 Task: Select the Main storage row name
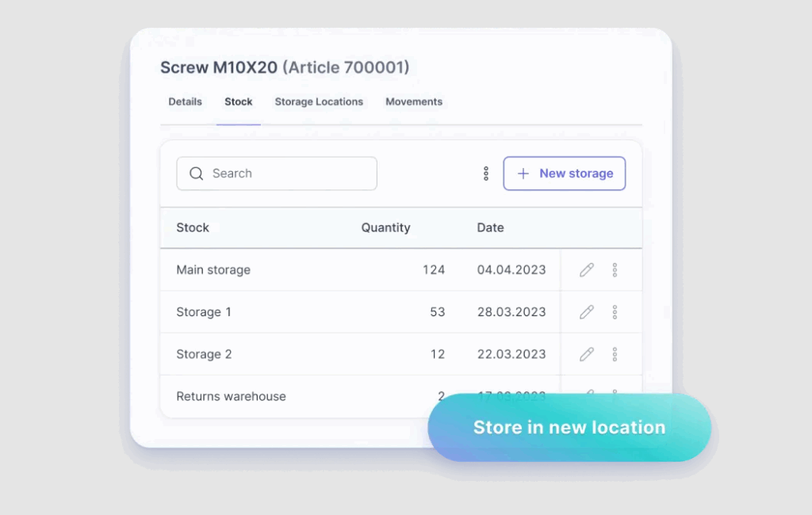(213, 269)
